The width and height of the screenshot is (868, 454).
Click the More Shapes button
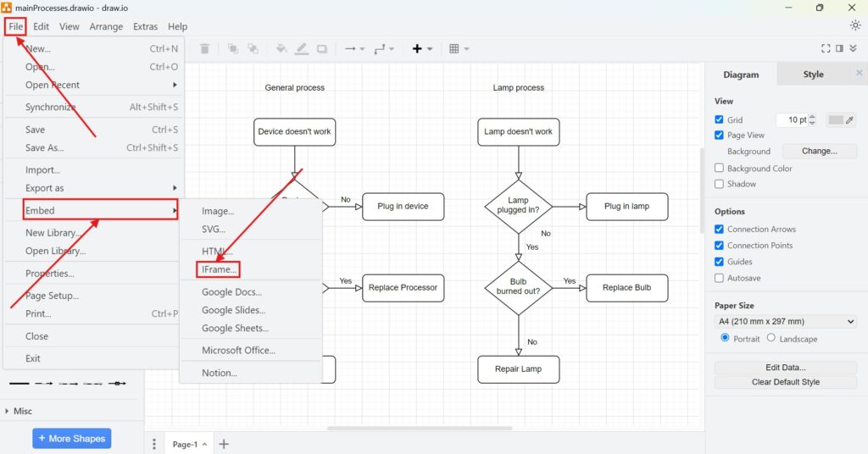click(x=71, y=439)
